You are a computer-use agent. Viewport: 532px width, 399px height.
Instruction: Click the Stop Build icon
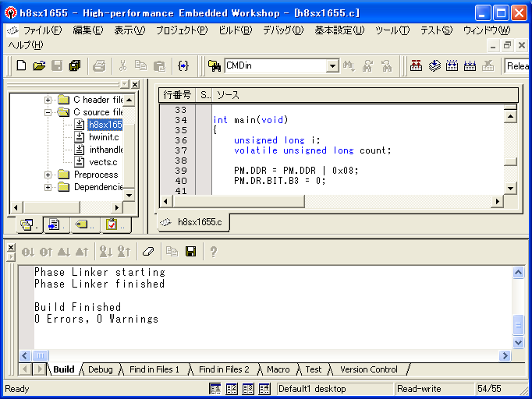(x=488, y=65)
